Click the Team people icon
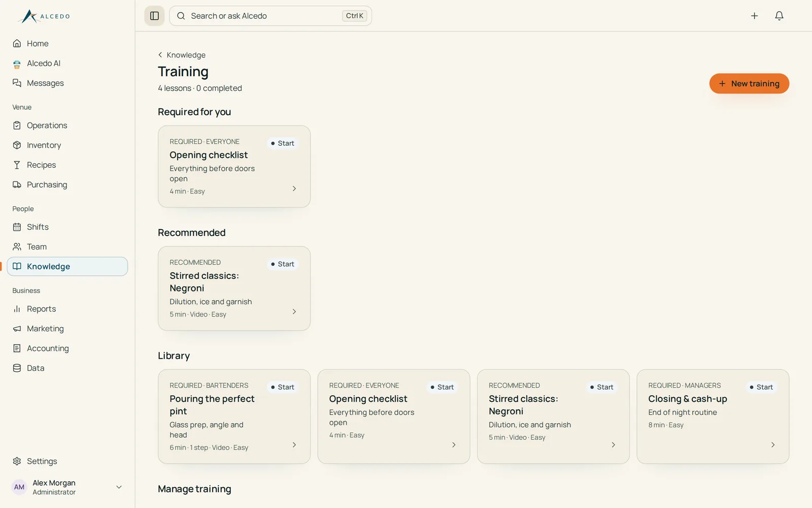 click(17, 247)
